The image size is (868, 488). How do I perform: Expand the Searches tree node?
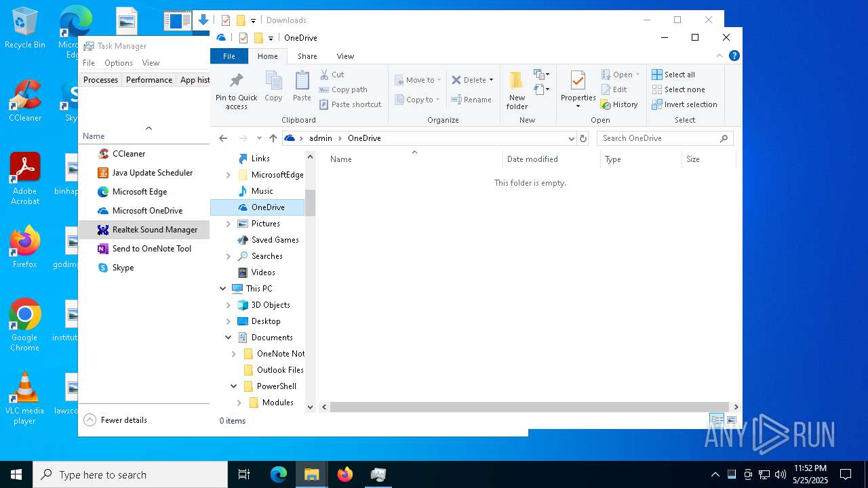228,256
